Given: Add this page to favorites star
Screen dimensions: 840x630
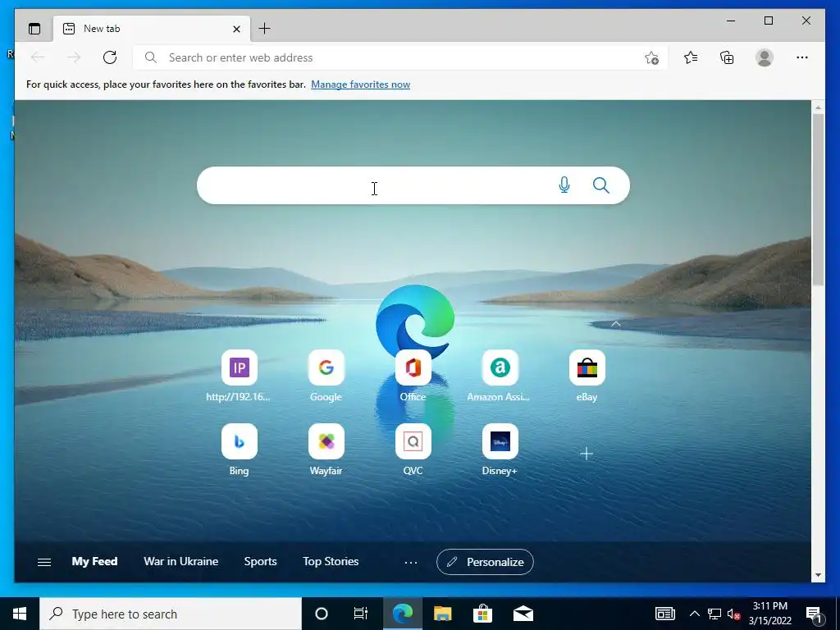Looking at the screenshot, I should (651, 58).
